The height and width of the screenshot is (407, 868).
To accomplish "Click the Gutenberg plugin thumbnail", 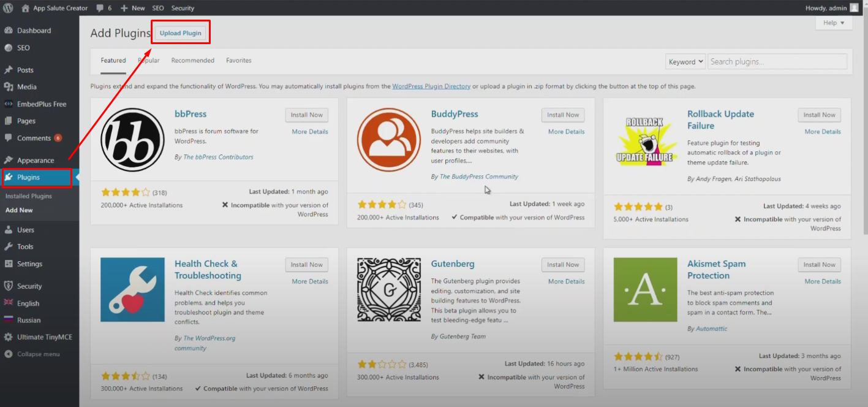I will tap(389, 289).
